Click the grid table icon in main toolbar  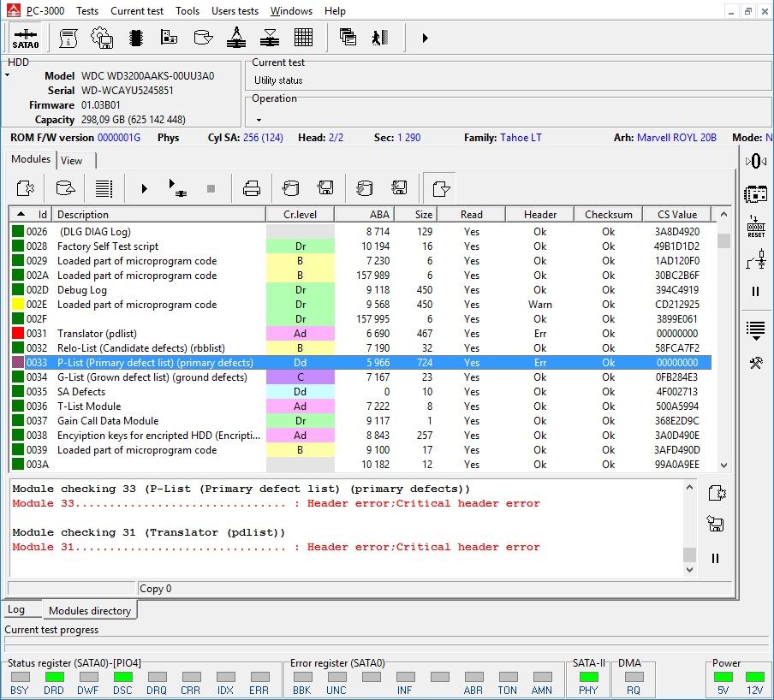[x=303, y=38]
